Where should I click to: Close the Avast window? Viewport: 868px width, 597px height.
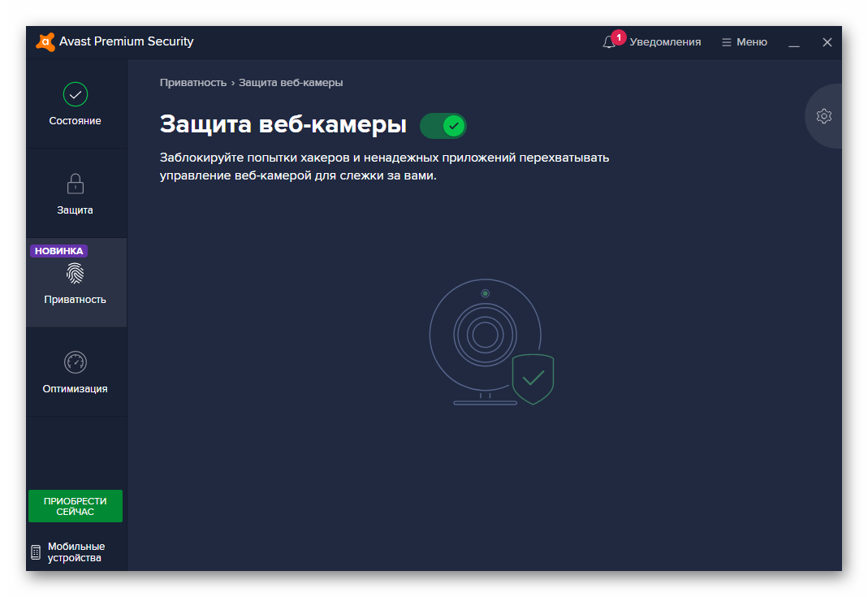click(827, 42)
